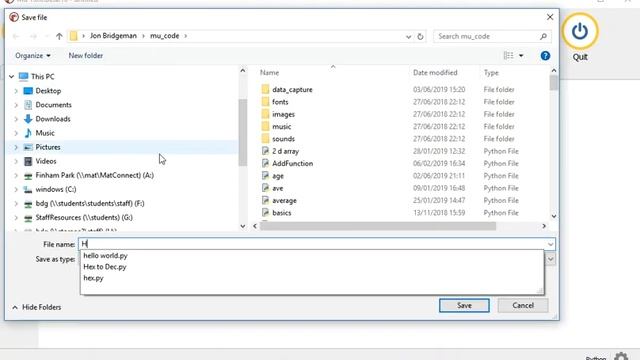The width and height of the screenshot is (640, 360).
Task: Select the AddFunction Python file icon
Action: point(265,163)
